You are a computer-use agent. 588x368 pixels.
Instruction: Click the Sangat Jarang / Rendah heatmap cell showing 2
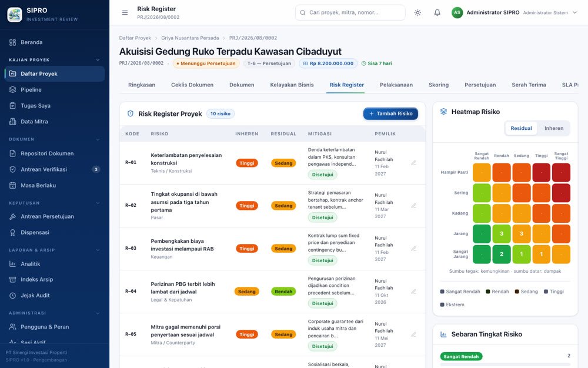[x=502, y=254]
